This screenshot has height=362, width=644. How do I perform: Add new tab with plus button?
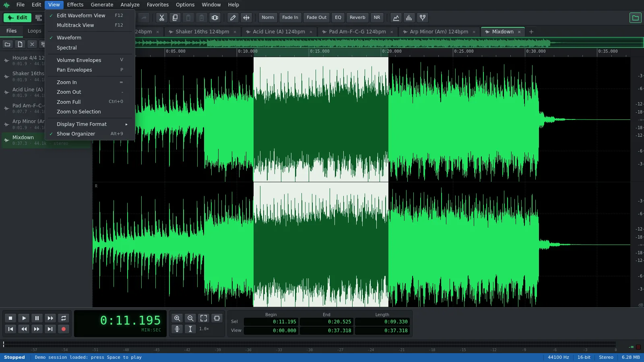pyautogui.click(x=531, y=32)
